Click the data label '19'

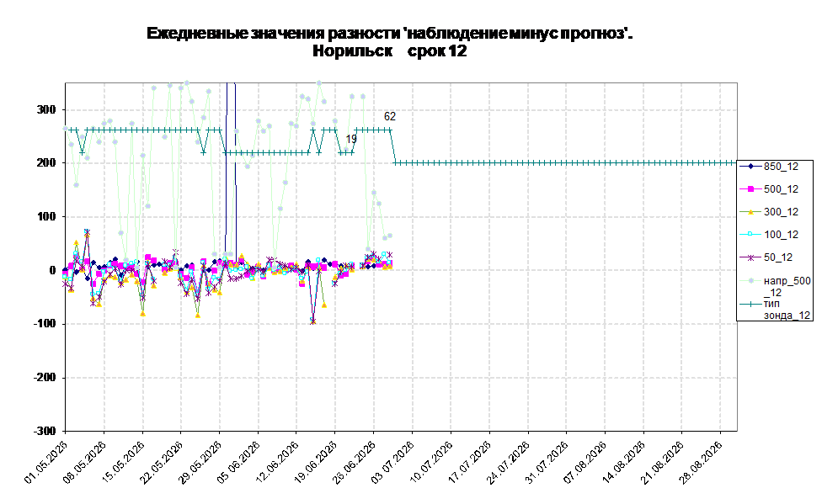351,140
